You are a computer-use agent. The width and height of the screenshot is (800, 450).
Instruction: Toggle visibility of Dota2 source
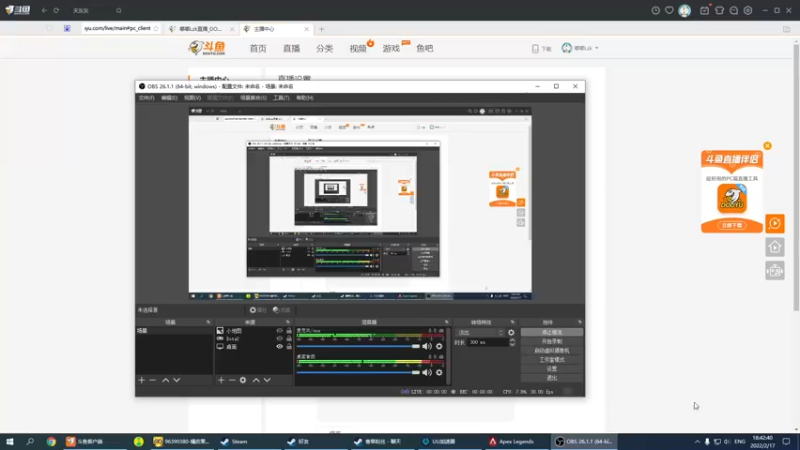tap(279, 338)
